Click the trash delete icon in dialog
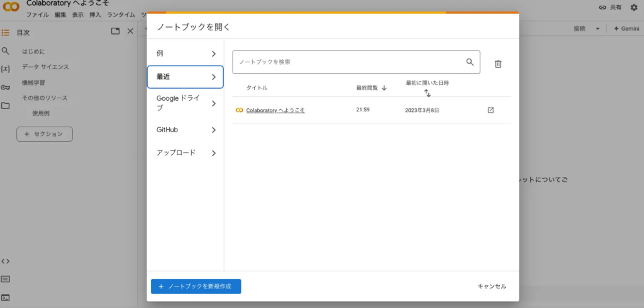The image size is (644, 308). point(497,64)
